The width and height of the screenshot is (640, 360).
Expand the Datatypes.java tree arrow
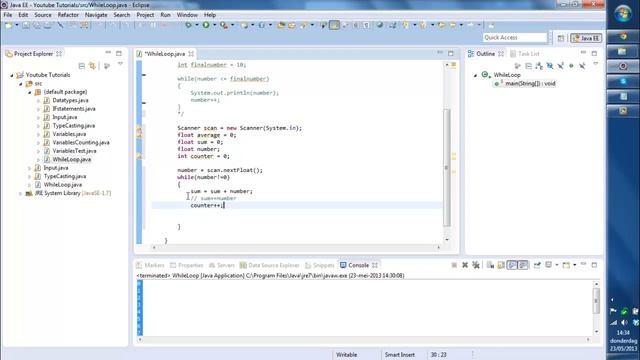click(x=38, y=100)
